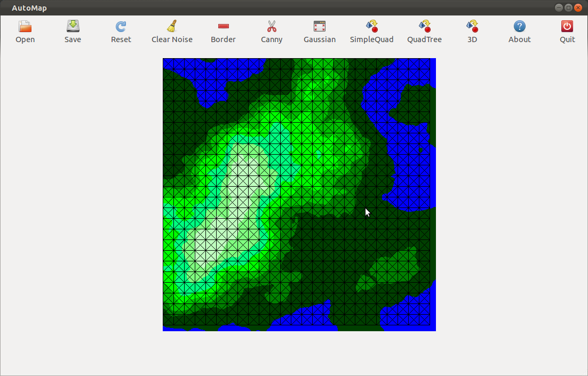Screen dimensions: 588x376
Task: Click the pale white peak area on the map
Action: pos(213,235)
